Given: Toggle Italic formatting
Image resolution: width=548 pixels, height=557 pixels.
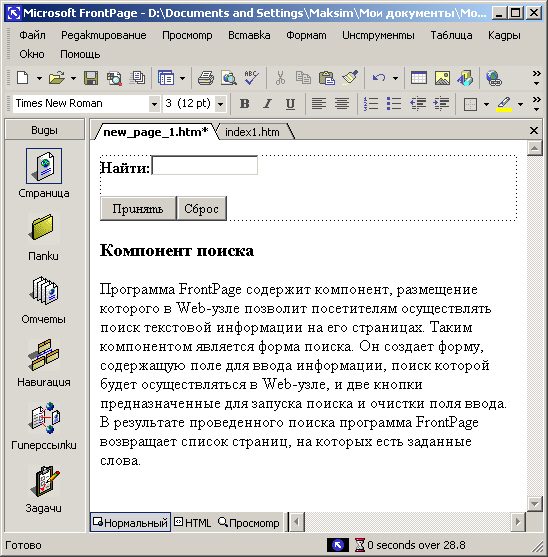Looking at the screenshot, I should 267,104.
